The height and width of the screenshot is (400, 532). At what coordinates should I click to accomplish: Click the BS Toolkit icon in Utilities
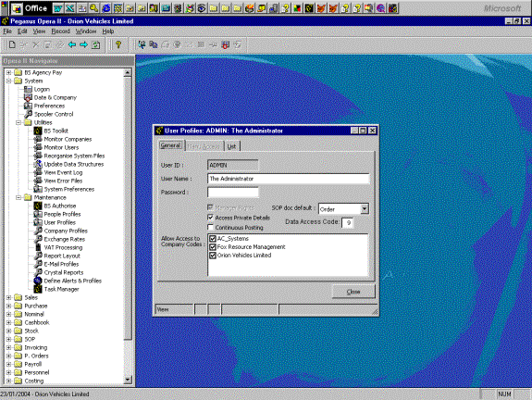pyautogui.click(x=38, y=131)
